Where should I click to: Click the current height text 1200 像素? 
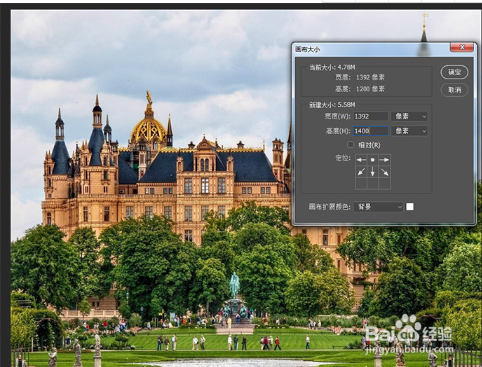click(x=370, y=89)
